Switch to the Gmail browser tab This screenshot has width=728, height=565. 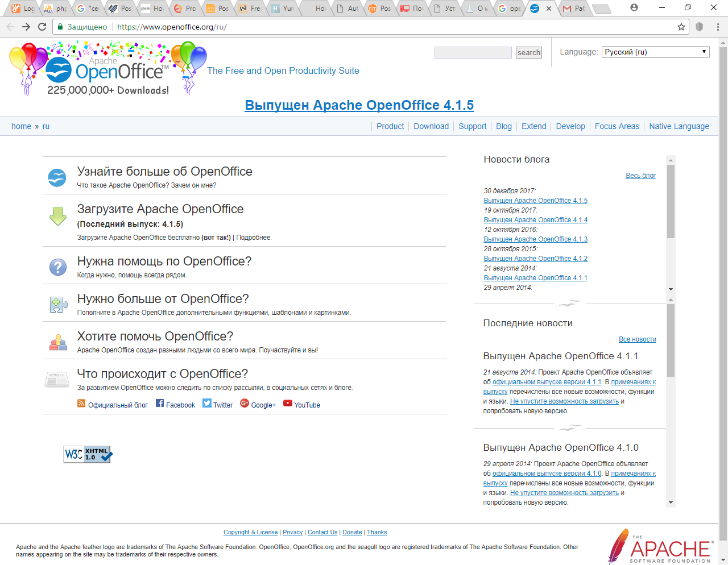(573, 9)
